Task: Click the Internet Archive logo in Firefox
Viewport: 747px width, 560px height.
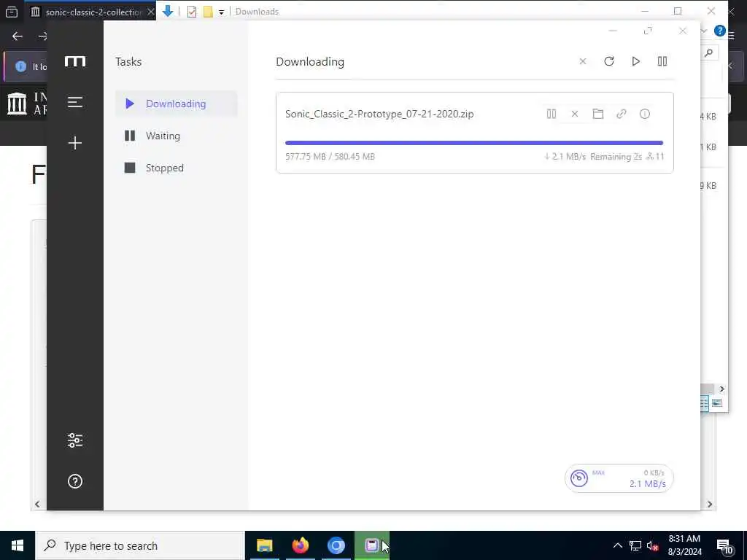Action: pos(18,104)
